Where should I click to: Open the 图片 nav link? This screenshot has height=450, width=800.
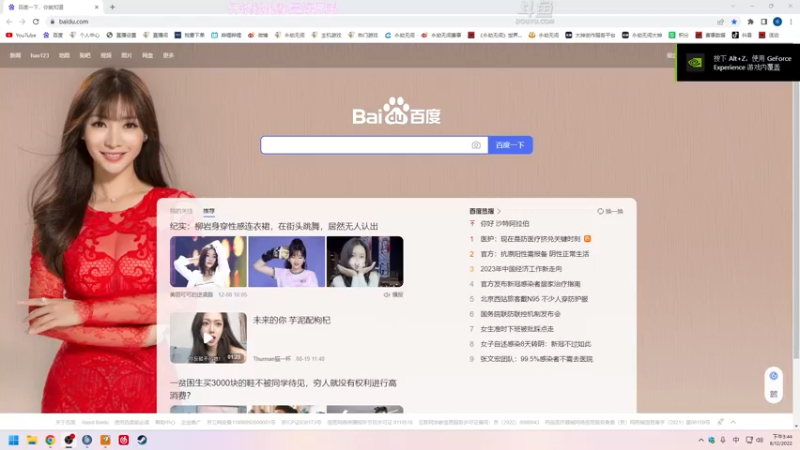point(127,55)
